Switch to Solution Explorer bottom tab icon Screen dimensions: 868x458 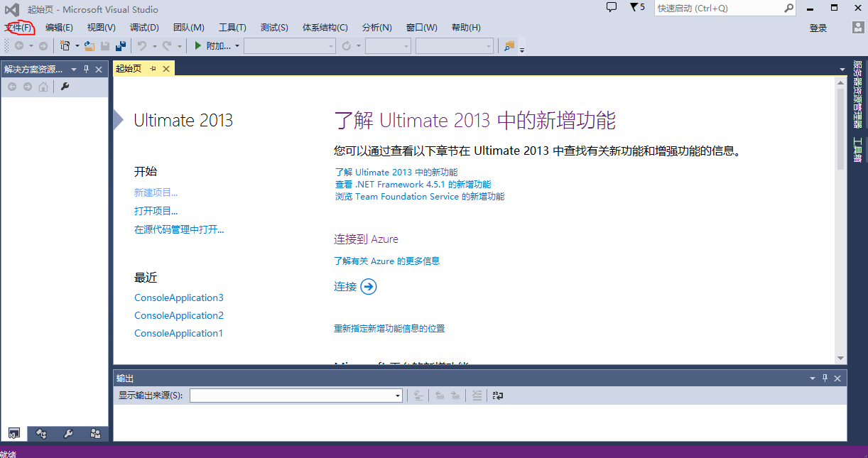point(13,433)
